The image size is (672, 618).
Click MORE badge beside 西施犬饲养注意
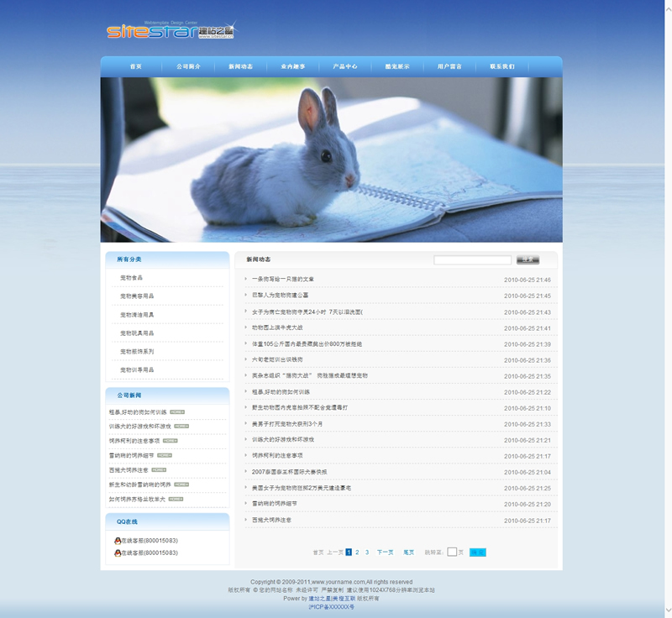coord(159,470)
